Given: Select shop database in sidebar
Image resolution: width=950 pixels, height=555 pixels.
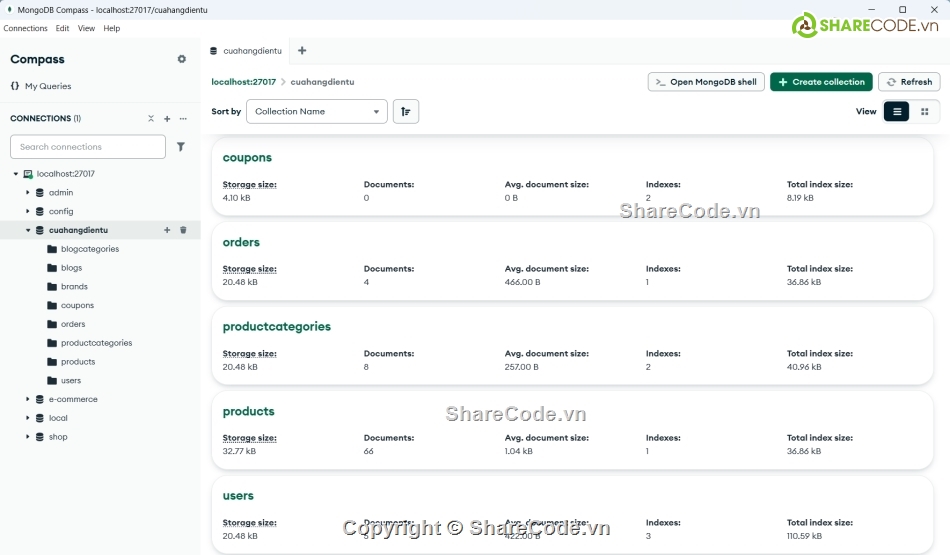Looking at the screenshot, I should [x=58, y=437].
